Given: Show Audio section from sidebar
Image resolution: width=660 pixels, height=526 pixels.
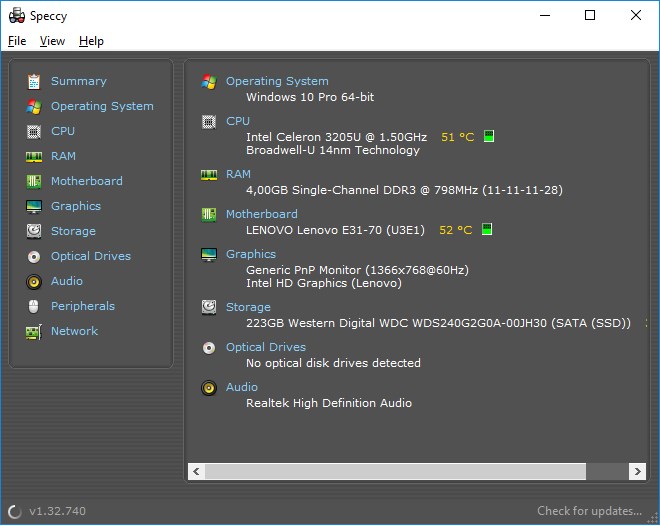Looking at the screenshot, I should 67,281.
